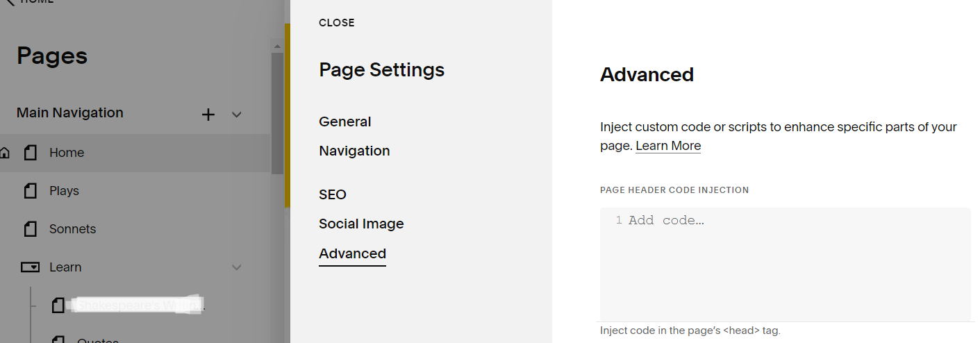
Task: Collapse the Main Navigation section chevron
Action: pyautogui.click(x=236, y=115)
